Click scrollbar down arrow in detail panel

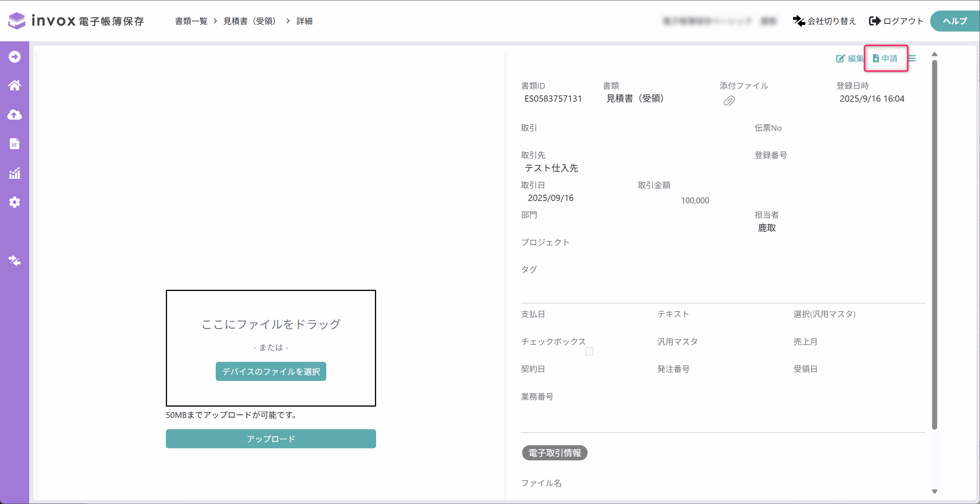(934, 492)
